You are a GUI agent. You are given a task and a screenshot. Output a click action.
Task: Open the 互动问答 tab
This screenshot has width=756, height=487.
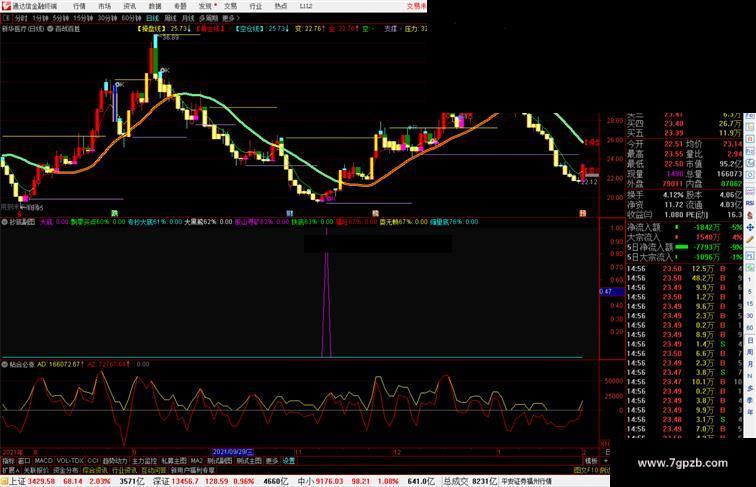click(x=153, y=470)
